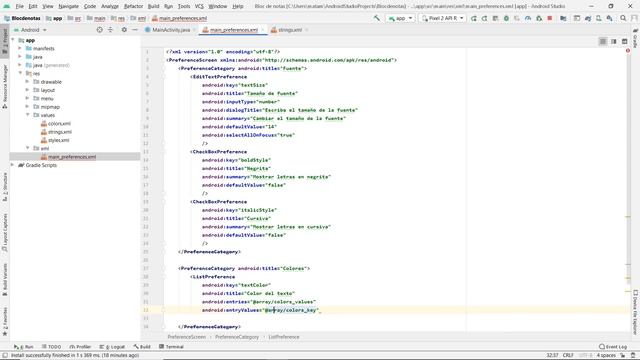Open the Profiler tool window
Screen dimensions: 640x360
[x=80, y=347]
